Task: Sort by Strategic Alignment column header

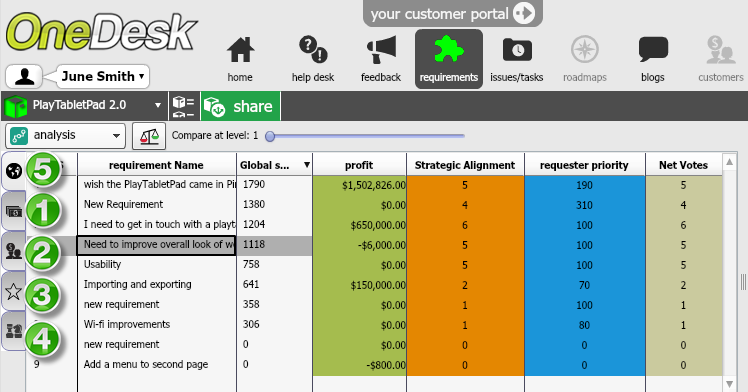Action: (465, 165)
